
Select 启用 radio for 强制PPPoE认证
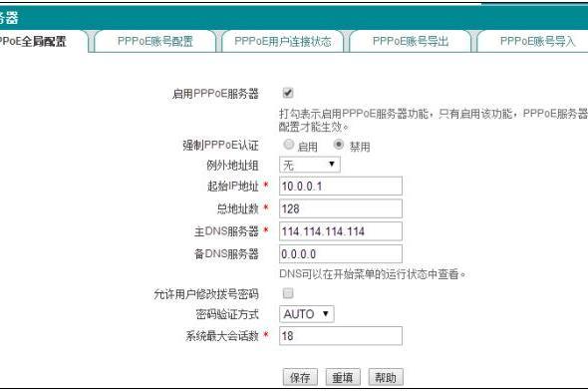click(x=288, y=145)
